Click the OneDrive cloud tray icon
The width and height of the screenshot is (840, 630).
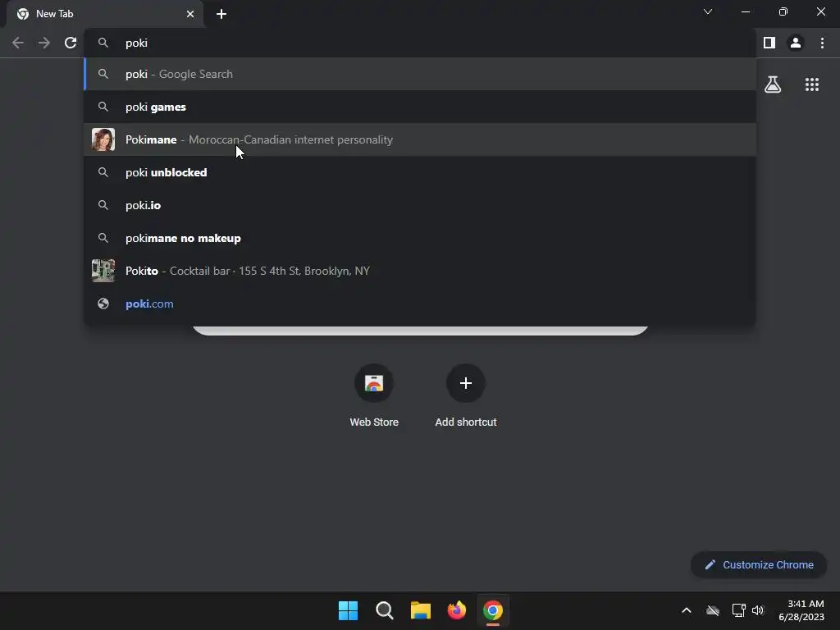tap(713, 610)
